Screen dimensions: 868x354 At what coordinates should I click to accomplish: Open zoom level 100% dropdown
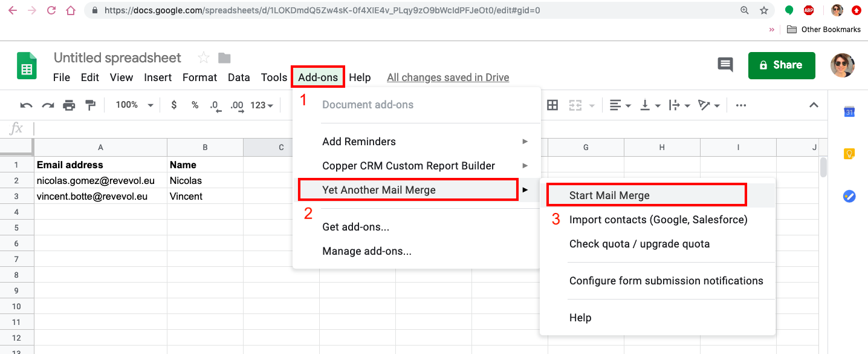pyautogui.click(x=135, y=105)
